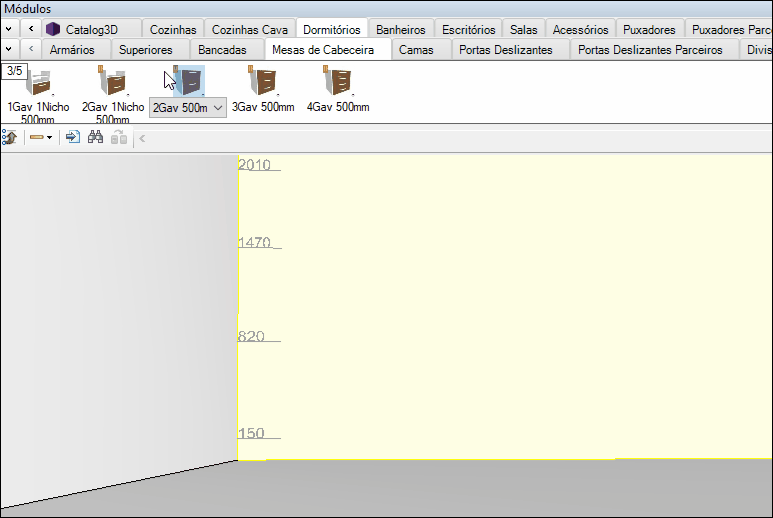Click the greyed-out replace modules icon
This screenshot has height=518, width=773.
pos(118,138)
